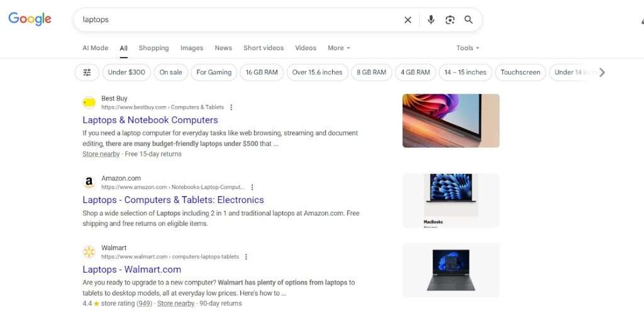Expand the More dropdown
The height and width of the screenshot is (316, 644).
click(339, 48)
